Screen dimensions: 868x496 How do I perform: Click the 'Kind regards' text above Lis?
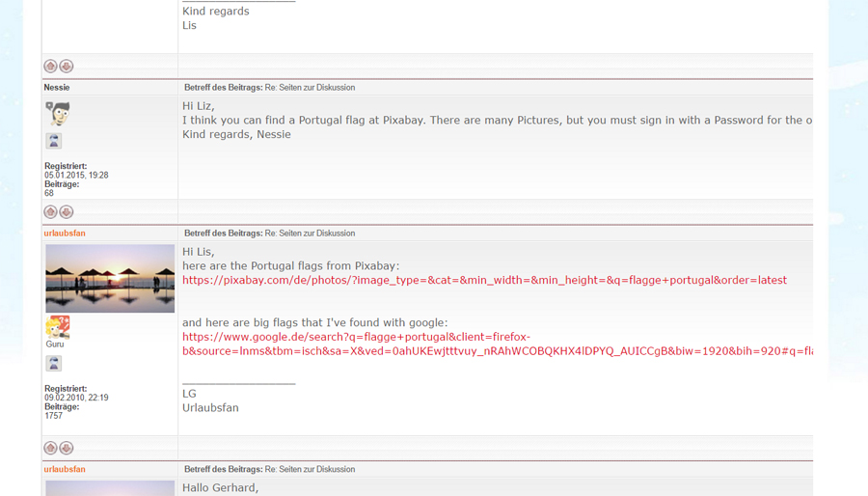tap(216, 12)
